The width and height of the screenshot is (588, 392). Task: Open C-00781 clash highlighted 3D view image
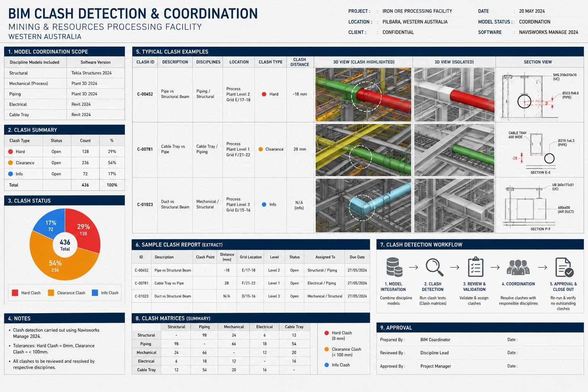(363, 150)
